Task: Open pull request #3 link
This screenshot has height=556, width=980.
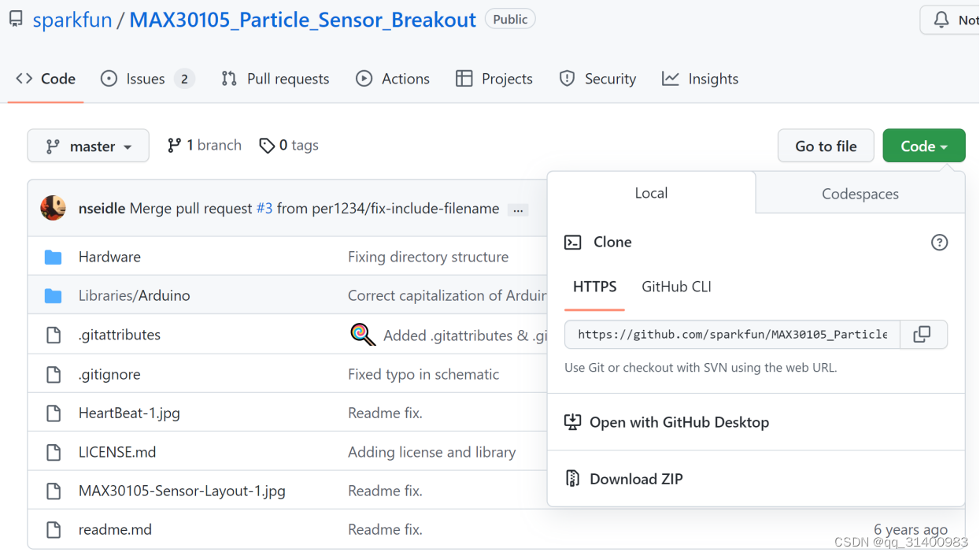Action: [264, 209]
